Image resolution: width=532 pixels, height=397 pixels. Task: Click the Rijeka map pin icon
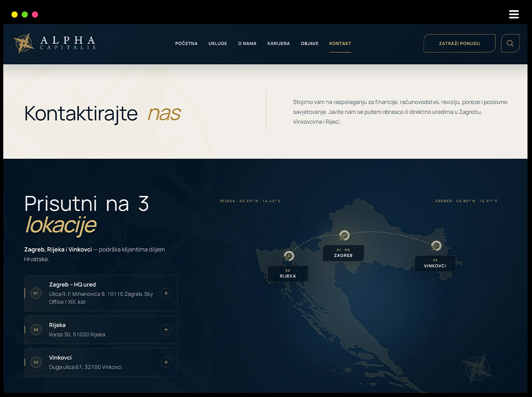(289, 256)
